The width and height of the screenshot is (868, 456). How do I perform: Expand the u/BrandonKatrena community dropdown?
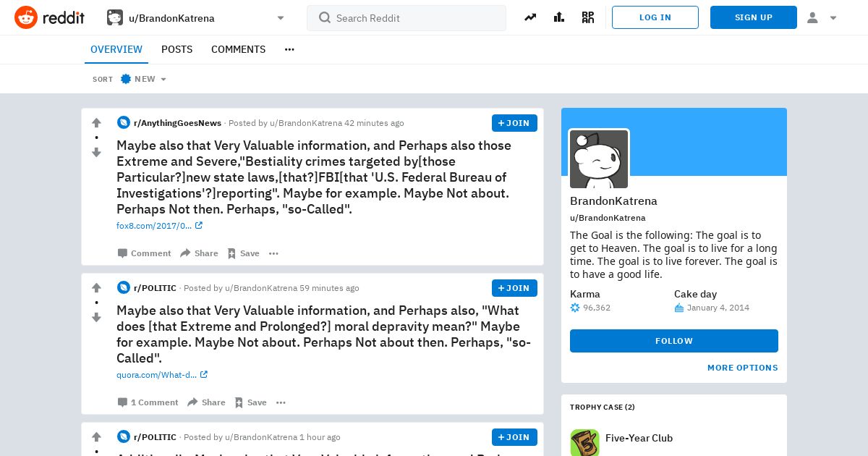tap(196, 17)
